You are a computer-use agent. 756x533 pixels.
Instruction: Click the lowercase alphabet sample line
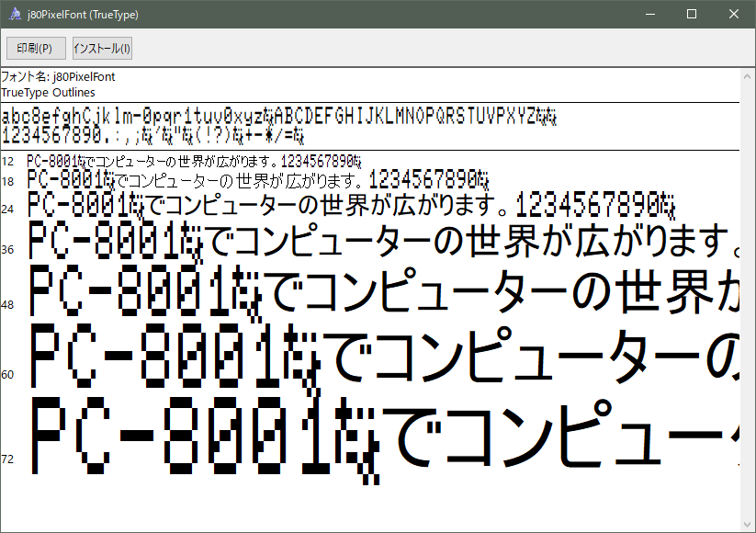[x=279, y=118]
